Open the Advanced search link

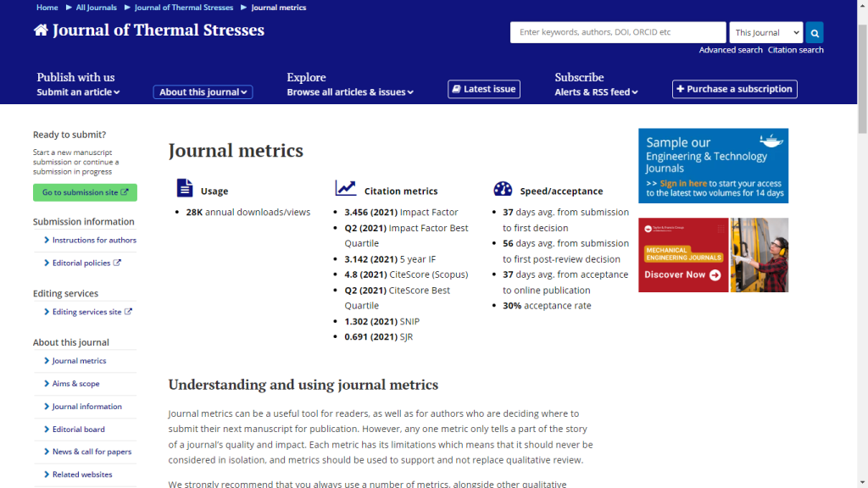(x=730, y=50)
